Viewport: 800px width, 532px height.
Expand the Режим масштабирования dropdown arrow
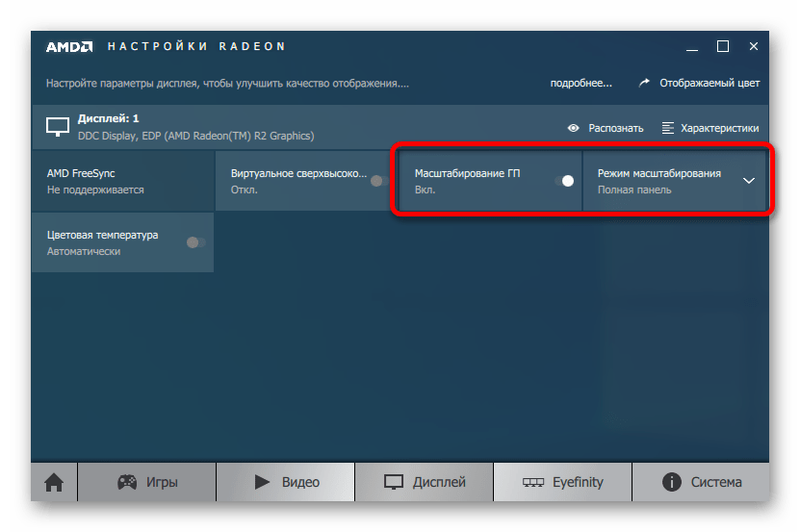pyautogui.click(x=748, y=181)
